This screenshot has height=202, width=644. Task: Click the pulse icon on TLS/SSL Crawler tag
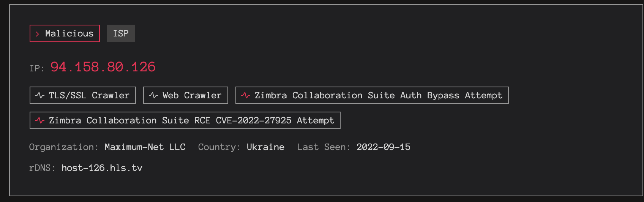pyautogui.click(x=40, y=95)
